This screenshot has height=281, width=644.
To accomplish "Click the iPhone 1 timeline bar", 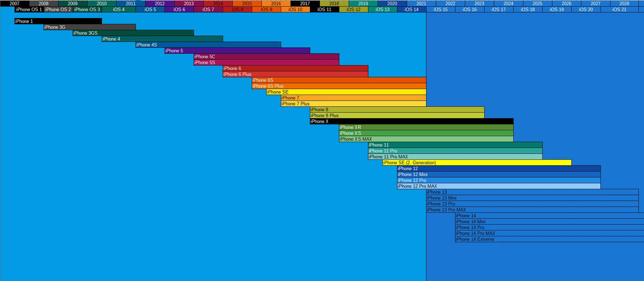I will tap(58, 21).
